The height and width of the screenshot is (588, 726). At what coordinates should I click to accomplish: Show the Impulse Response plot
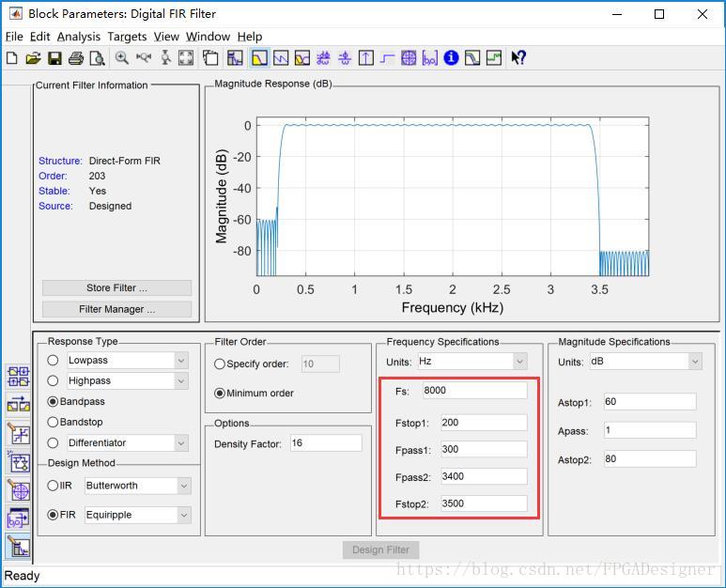[366, 58]
